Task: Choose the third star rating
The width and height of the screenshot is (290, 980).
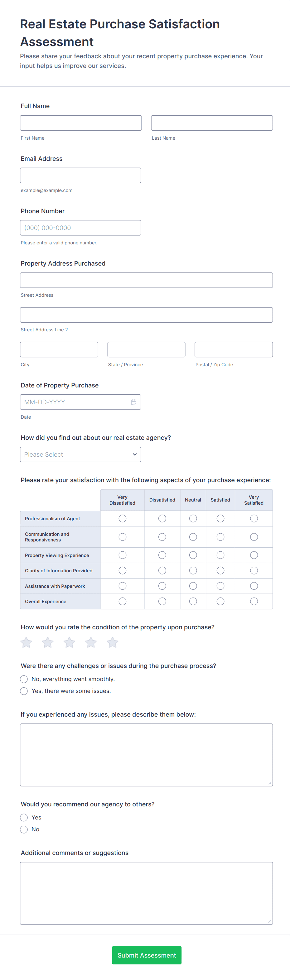Action: point(69,642)
